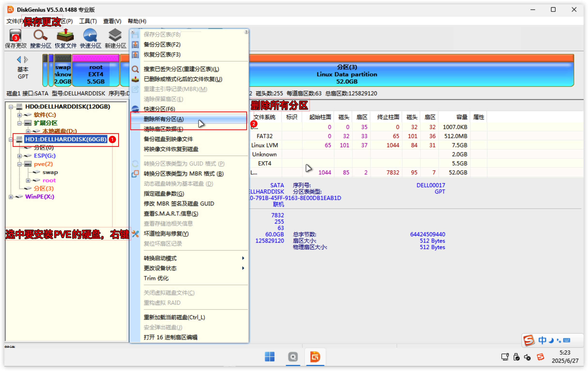Select the EXT4 5.5GB table row
The height and width of the screenshot is (371, 588).
click(x=368, y=164)
